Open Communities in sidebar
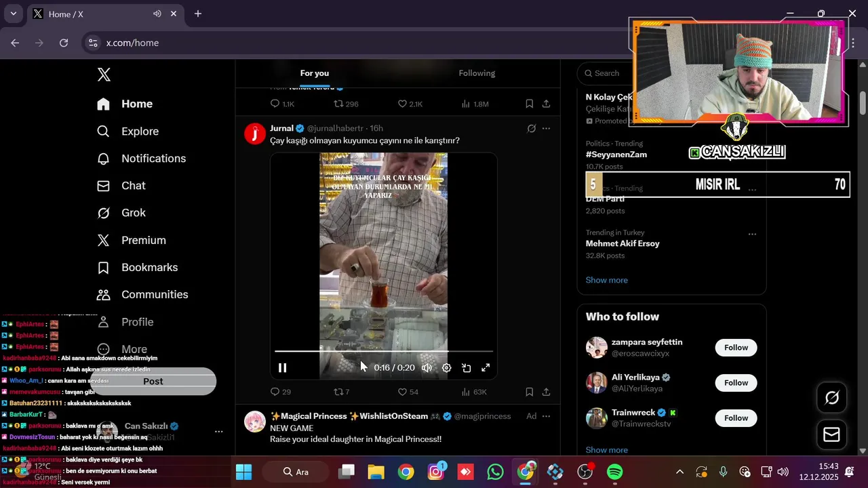868x488 pixels. [142, 295]
